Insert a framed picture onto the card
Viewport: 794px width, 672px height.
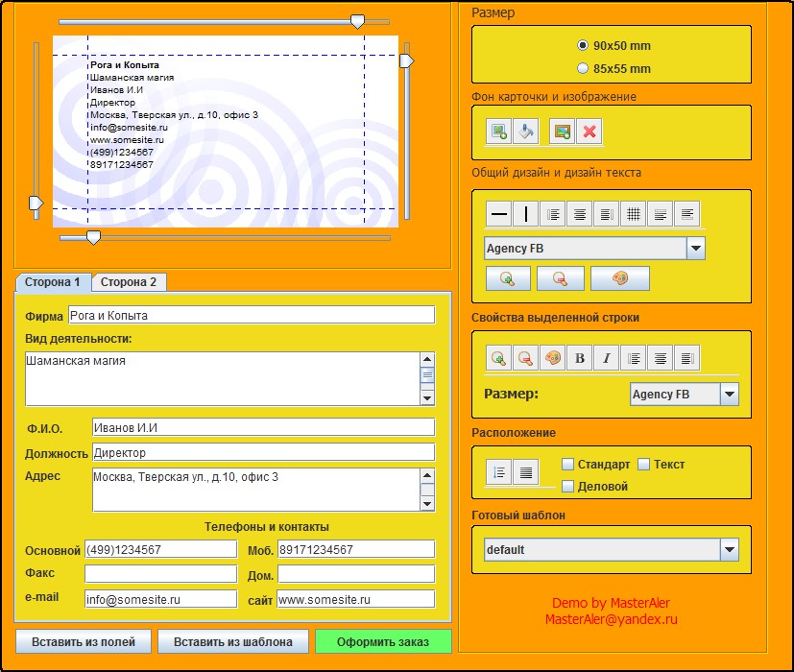562,132
